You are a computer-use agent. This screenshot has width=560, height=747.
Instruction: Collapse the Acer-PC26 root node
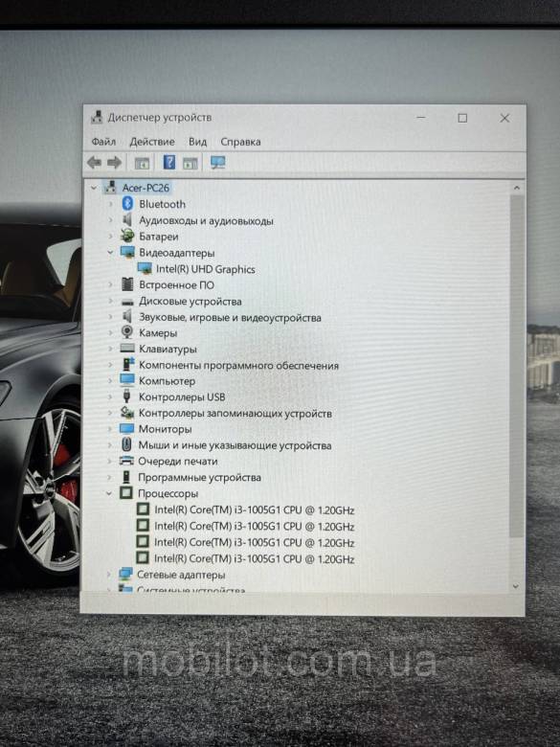[94, 188]
